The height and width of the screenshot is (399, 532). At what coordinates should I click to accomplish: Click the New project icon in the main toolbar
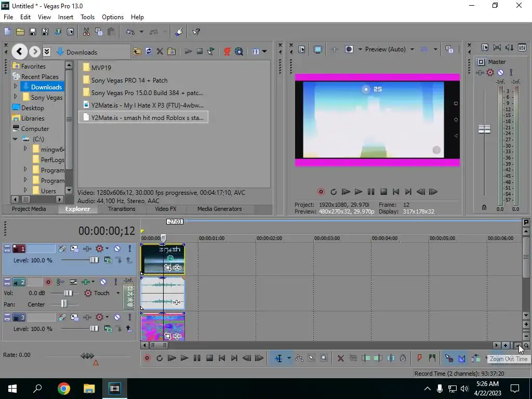click(7, 32)
